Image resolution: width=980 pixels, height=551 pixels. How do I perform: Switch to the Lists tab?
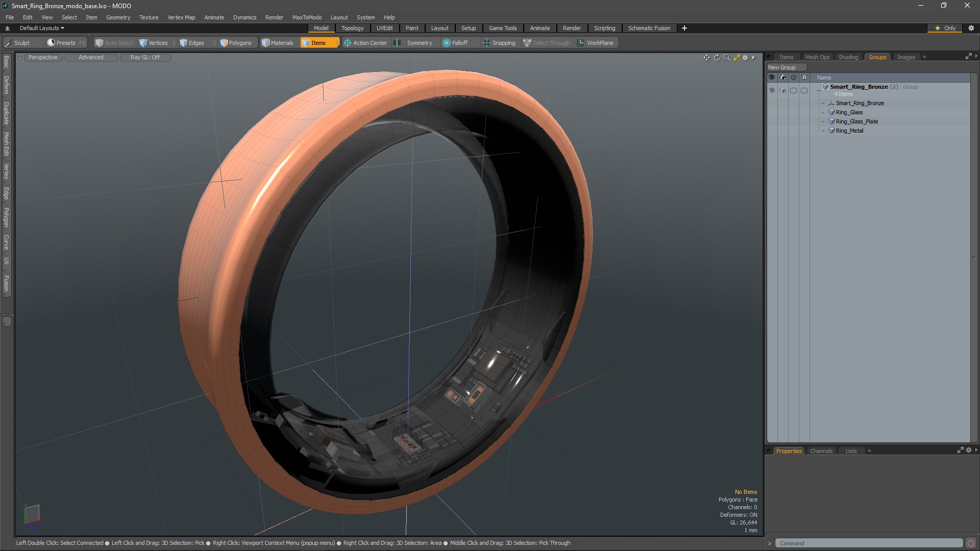pos(851,451)
